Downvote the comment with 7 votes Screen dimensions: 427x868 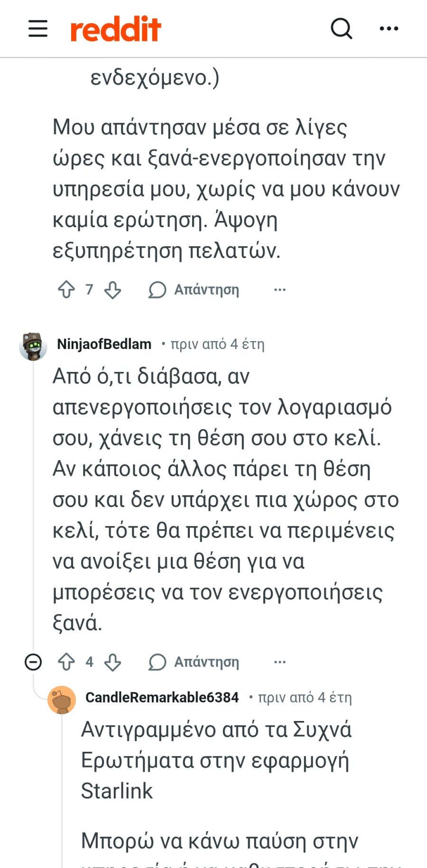[112, 289]
